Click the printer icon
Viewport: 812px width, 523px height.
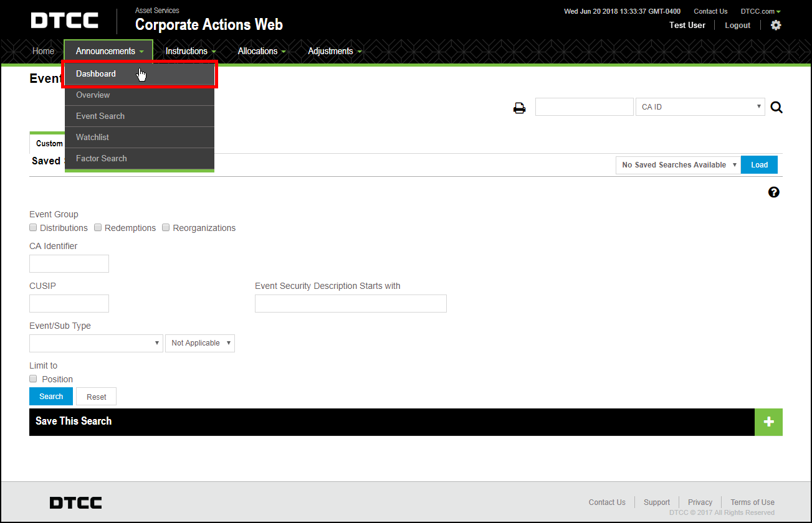tap(519, 108)
